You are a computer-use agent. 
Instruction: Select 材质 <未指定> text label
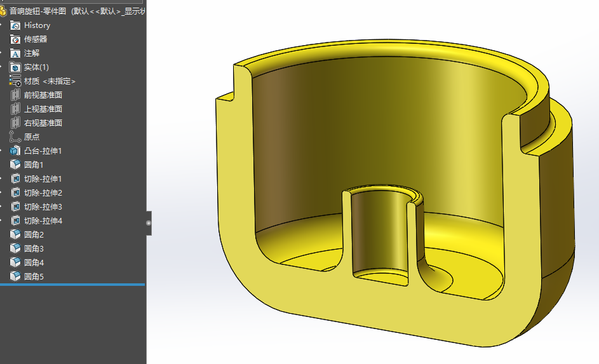coord(50,81)
